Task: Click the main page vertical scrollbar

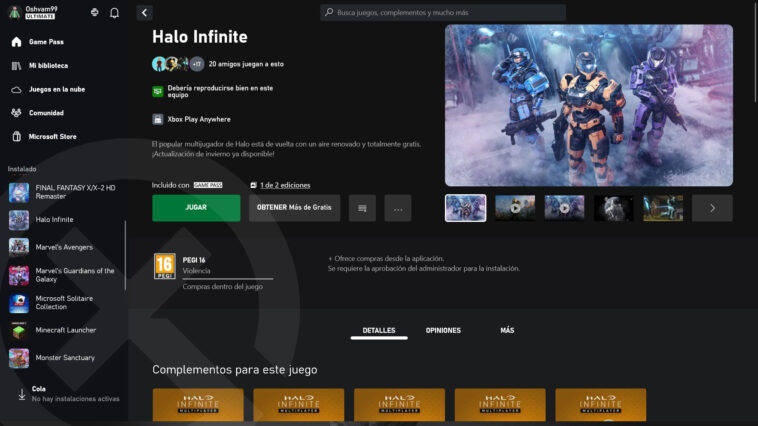Action: coord(756,52)
